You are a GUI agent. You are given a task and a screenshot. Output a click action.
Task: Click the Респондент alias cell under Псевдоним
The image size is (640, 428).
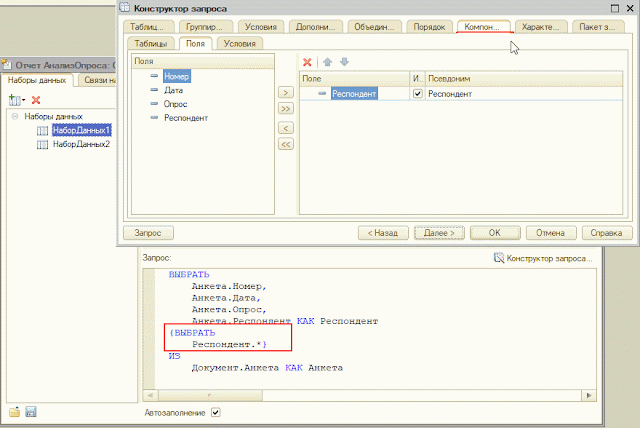(x=524, y=94)
